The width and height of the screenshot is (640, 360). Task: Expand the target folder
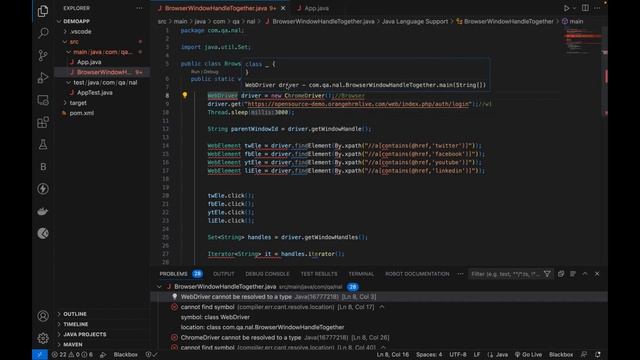[x=78, y=103]
